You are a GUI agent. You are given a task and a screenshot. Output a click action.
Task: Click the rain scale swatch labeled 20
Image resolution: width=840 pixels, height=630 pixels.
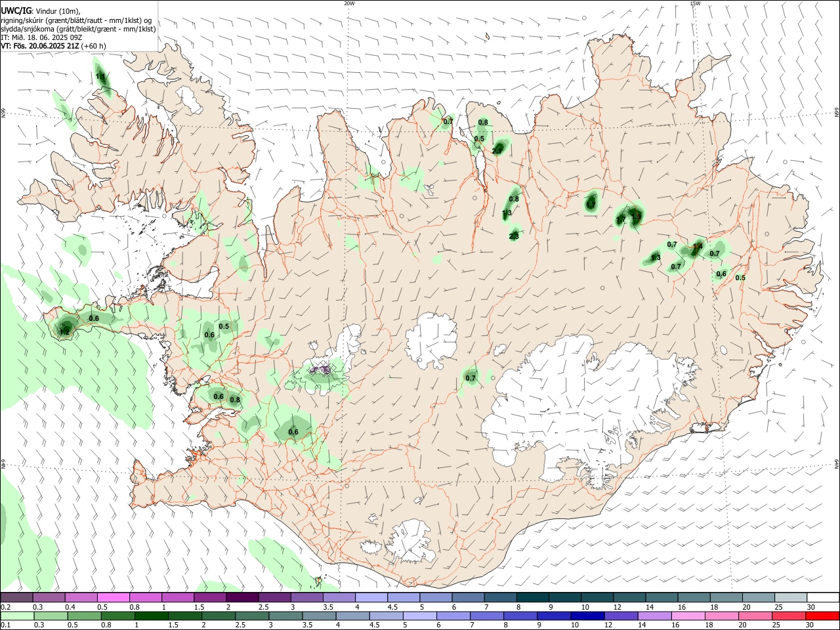click(755, 616)
